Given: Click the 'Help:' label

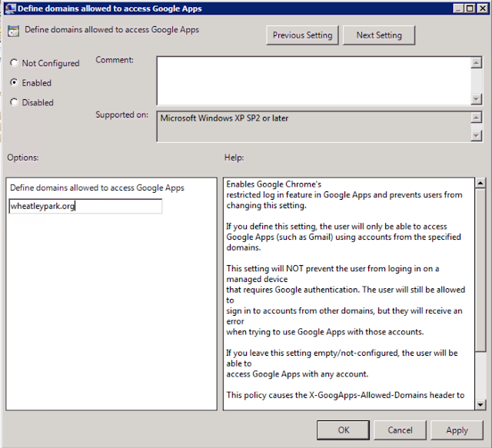Looking at the screenshot, I should 234,158.
